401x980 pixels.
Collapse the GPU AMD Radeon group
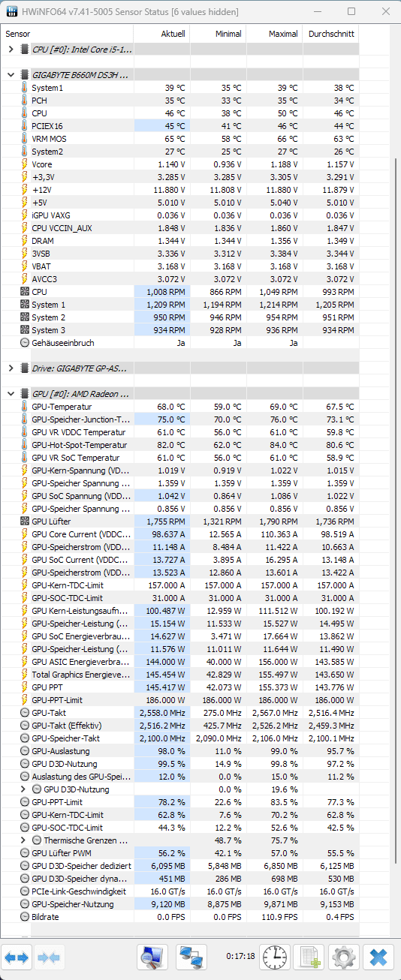(11, 393)
